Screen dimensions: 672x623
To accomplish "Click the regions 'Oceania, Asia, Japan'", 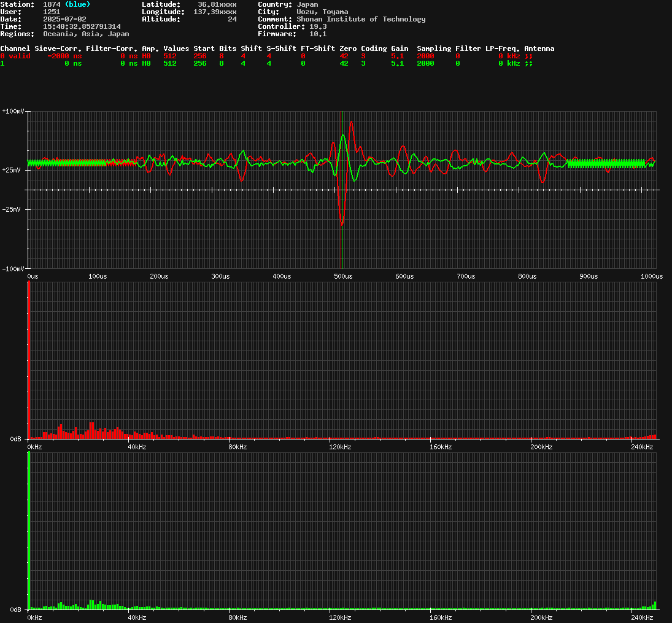I will pos(86,34).
